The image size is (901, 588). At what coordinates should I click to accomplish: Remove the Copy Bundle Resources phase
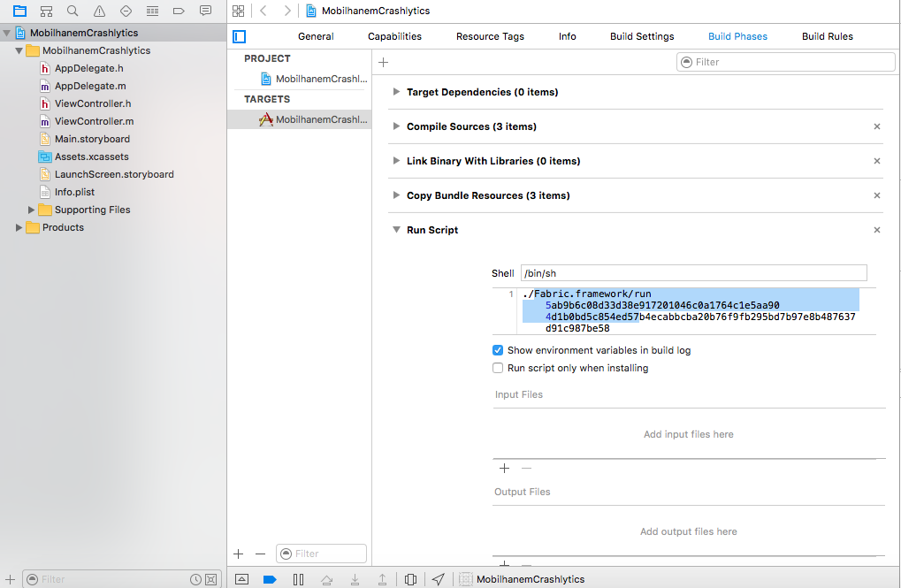click(877, 195)
